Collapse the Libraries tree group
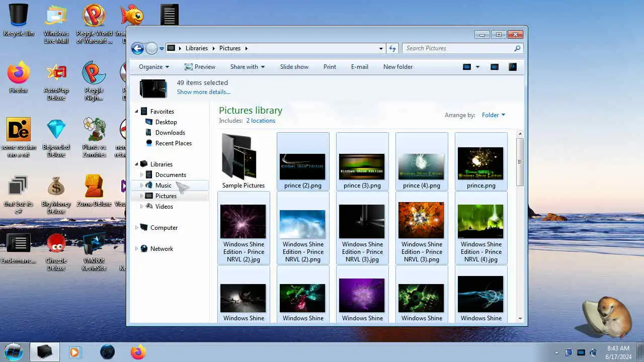 [136, 164]
